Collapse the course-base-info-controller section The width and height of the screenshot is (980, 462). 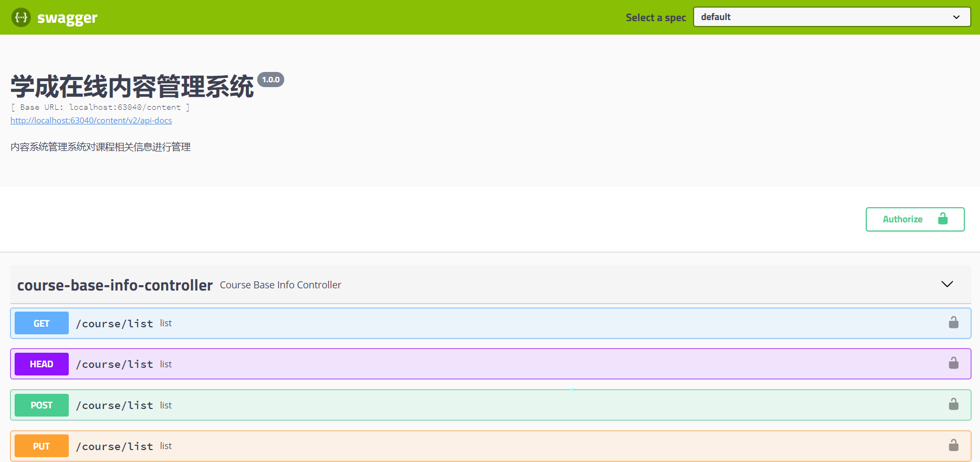[947, 284]
